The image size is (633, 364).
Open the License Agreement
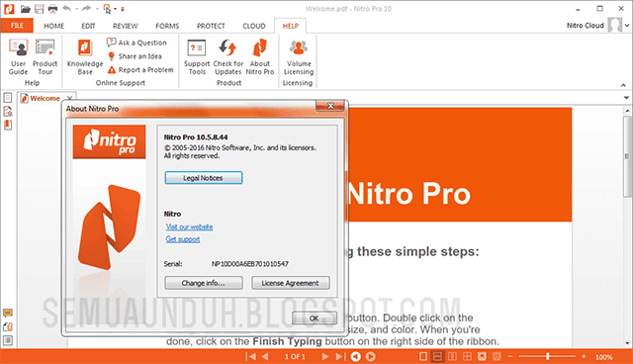291,283
